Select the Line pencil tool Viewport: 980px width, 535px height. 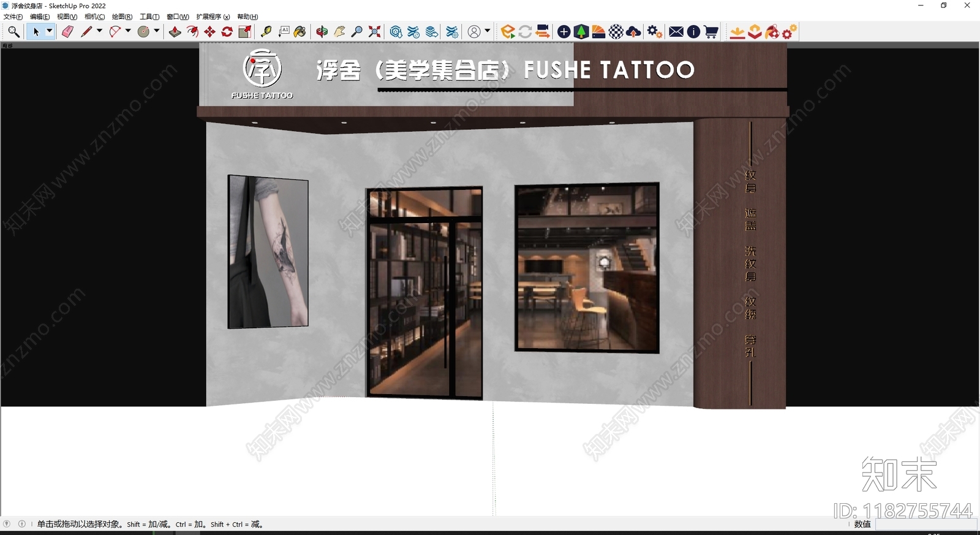coord(86,32)
